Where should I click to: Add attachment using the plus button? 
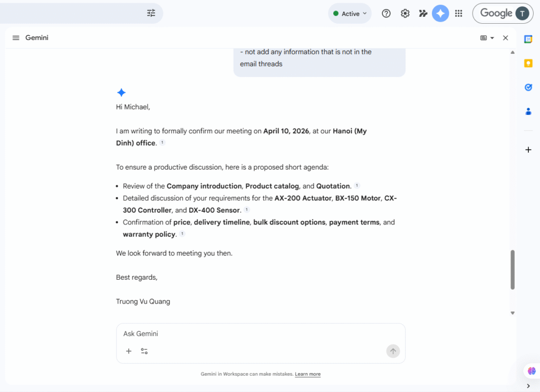coord(129,351)
